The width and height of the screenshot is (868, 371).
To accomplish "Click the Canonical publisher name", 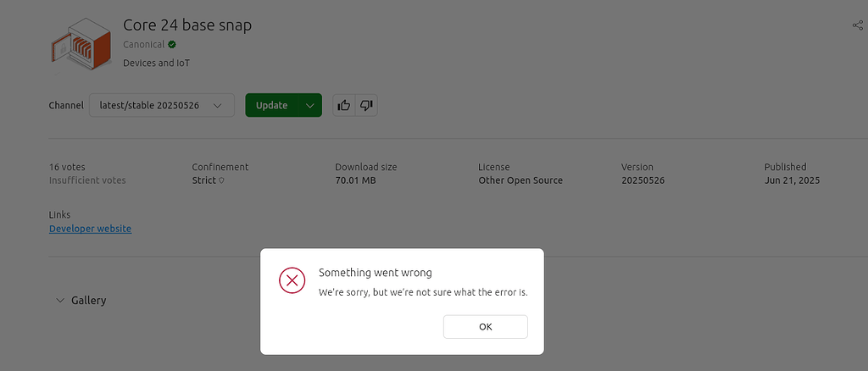I will (143, 44).
